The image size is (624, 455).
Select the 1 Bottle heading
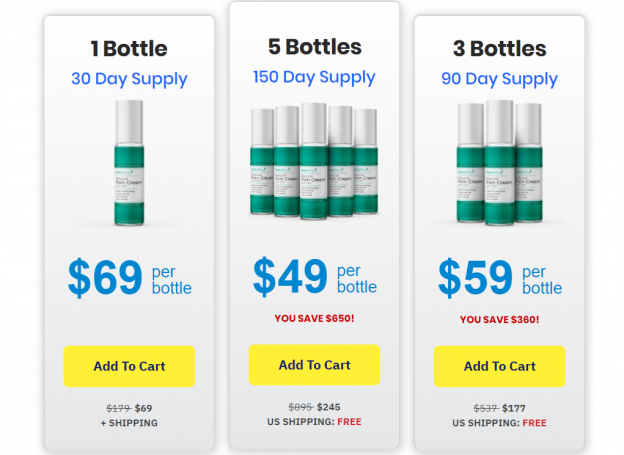[x=129, y=49]
